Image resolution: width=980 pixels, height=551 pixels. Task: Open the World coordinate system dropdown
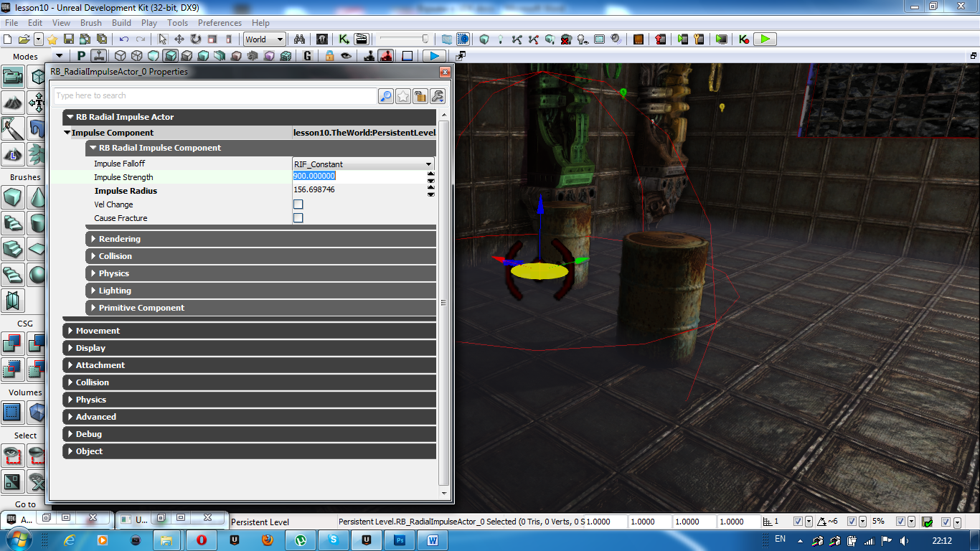pyautogui.click(x=265, y=39)
